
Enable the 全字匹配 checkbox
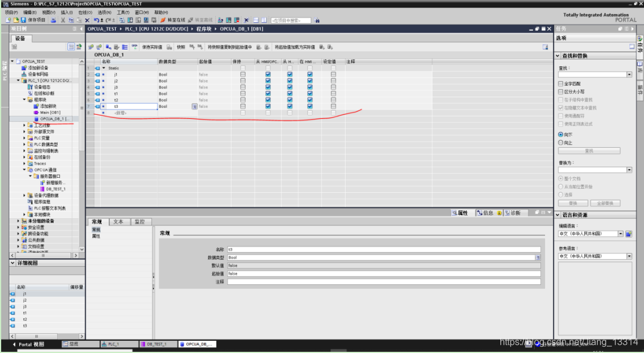(561, 83)
